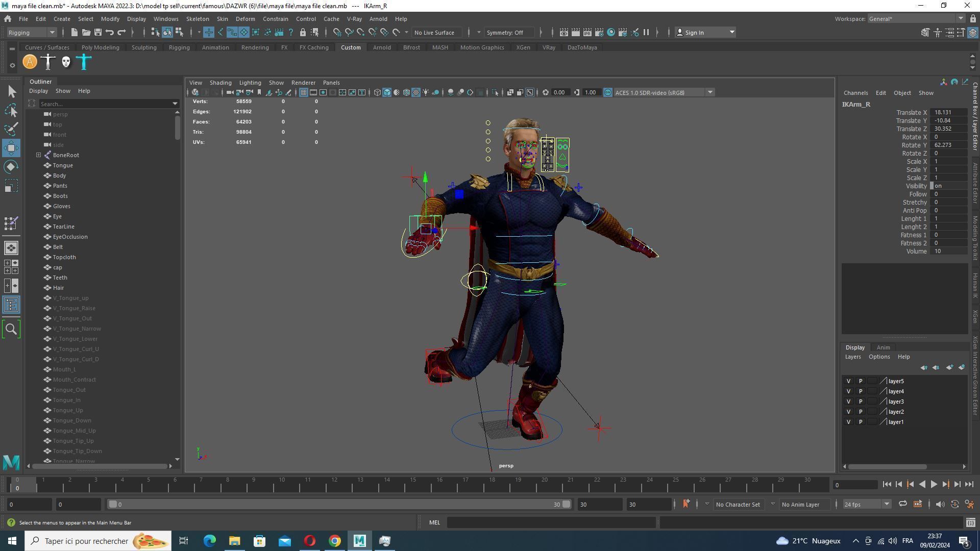Click layer5 color swatch box
980x551 pixels.
coord(872,381)
